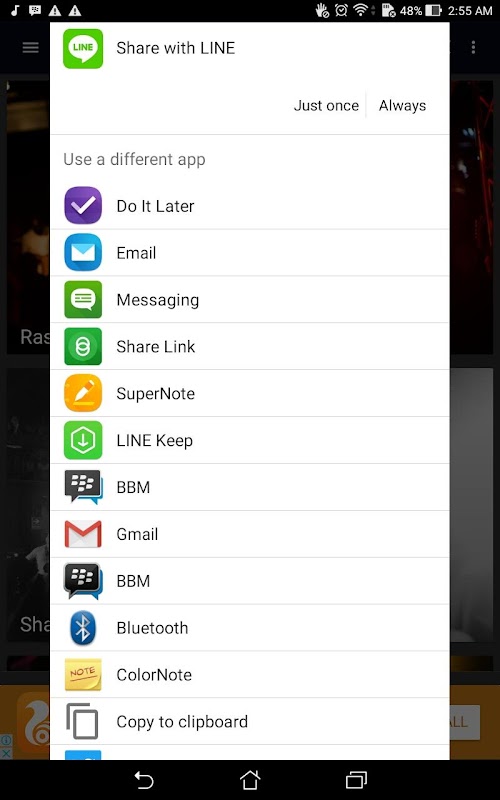Open the hamburger menu behind the dialog
Viewport: 500px width, 800px height.
point(31,48)
